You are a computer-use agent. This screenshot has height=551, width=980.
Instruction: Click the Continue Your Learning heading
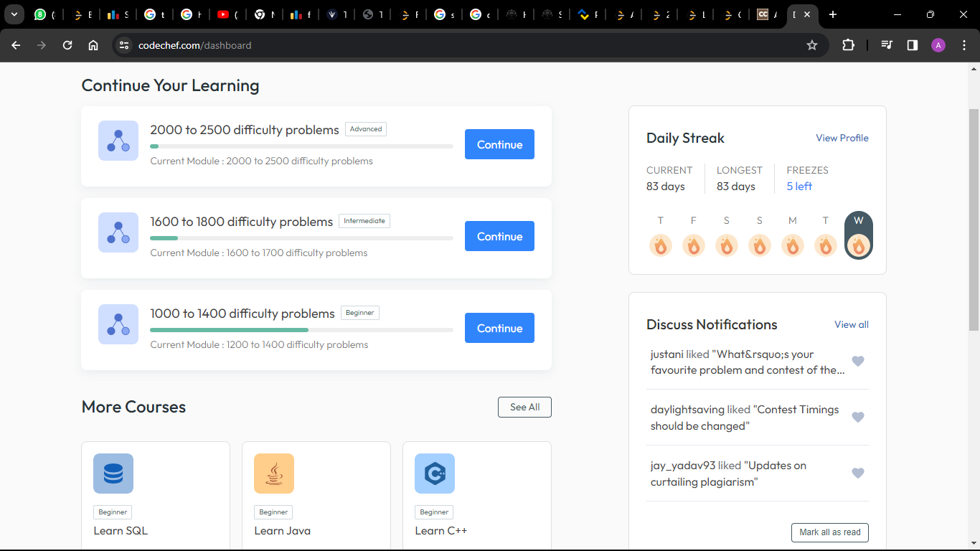170,85
